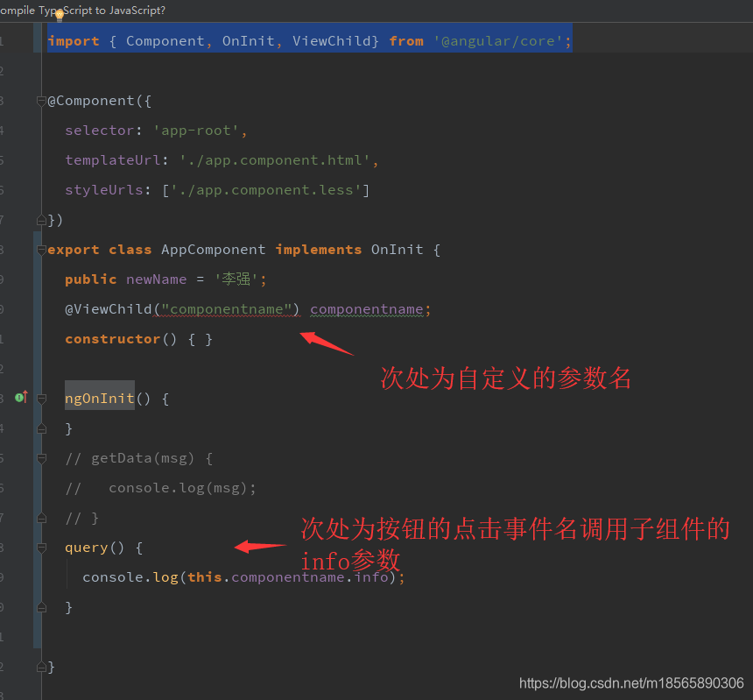Click the '李强' string value
Screen dimensions: 753x700
click(236, 279)
